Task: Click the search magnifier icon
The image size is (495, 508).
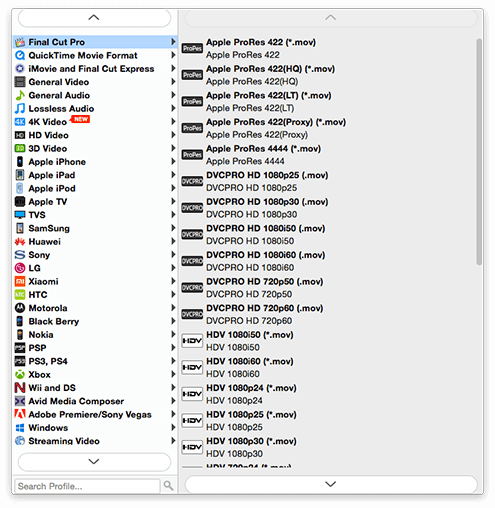Action: 169,486
